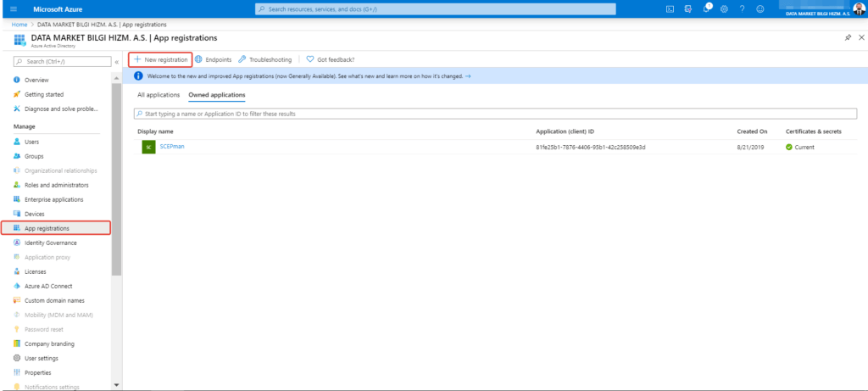The image size is (868, 391).
Task: Click the Company branding icon
Action: coord(17,344)
